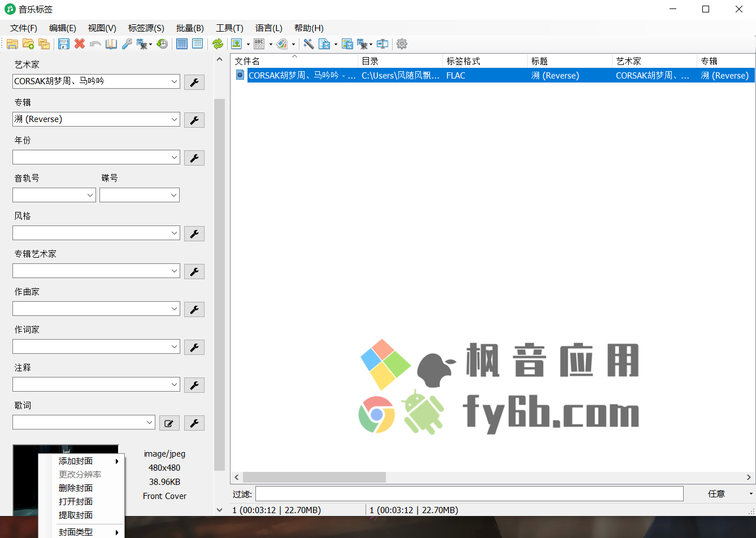Click the undo arrow toolbar icon

(95, 44)
